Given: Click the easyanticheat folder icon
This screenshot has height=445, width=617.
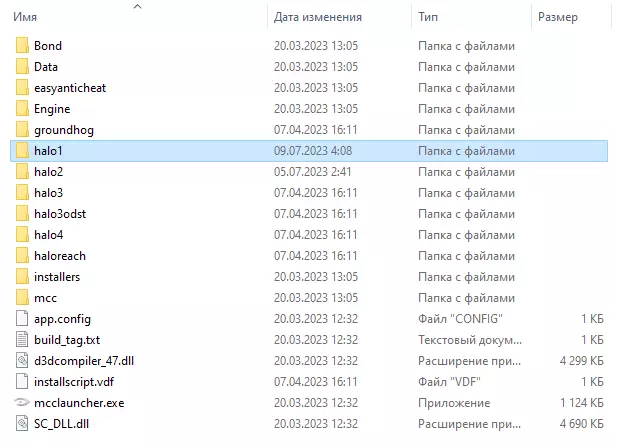Looking at the screenshot, I should pos(22,88).
